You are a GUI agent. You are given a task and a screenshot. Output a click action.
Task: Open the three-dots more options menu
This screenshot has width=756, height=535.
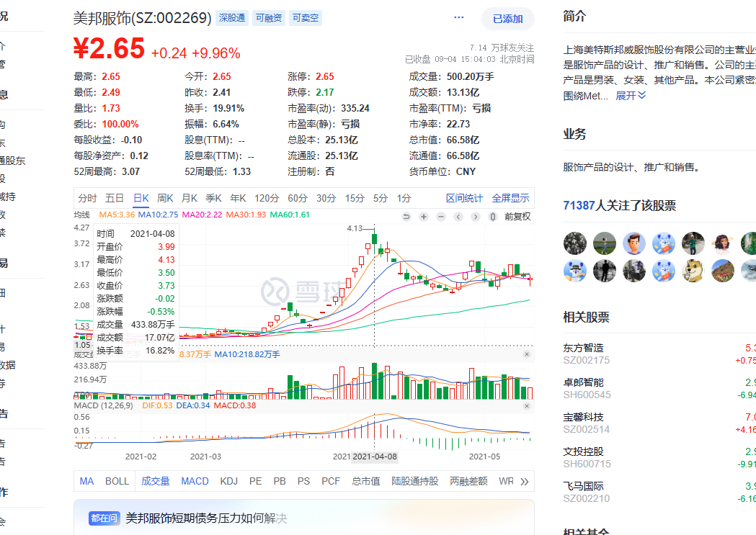pos(459,17)
